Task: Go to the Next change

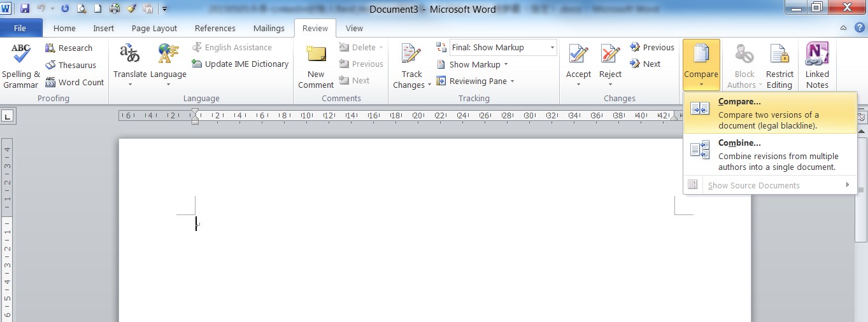Action: (645, 64)
